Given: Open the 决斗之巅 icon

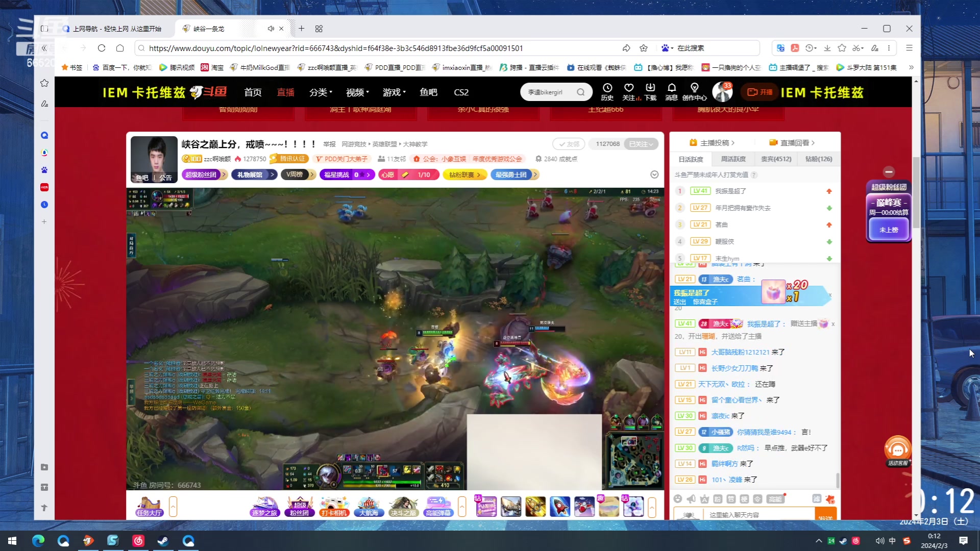Looking at the screenshot, I should pyautogui.click(x=403, y=506).
